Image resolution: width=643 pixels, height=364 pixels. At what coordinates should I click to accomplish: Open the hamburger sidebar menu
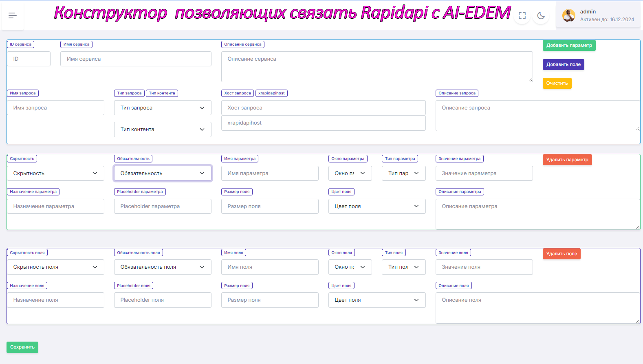coord(13,15)
